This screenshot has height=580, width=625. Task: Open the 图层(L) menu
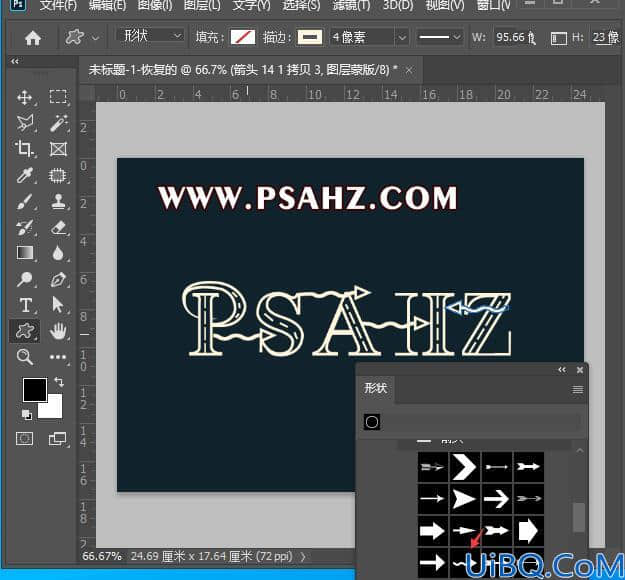(202, 6)
